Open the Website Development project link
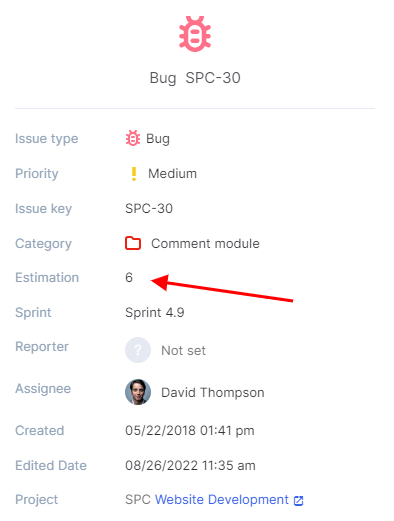Viewport: 394px width, 521px height. tap(222, 500)
